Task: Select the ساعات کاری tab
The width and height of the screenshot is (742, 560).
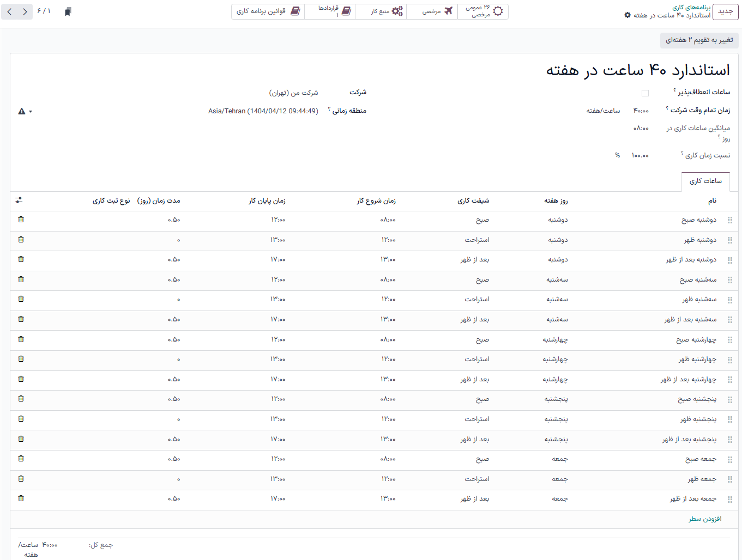Action: click(705, 181)
